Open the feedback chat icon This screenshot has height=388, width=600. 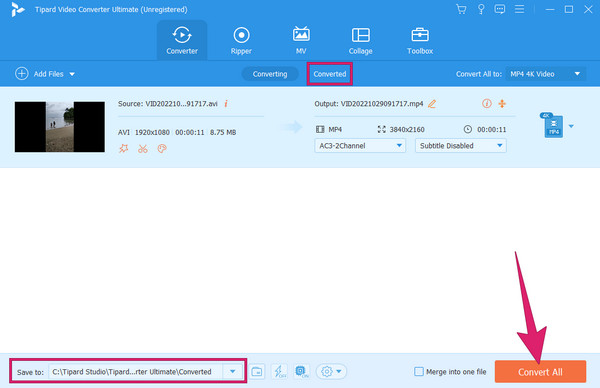coord(500,9)
